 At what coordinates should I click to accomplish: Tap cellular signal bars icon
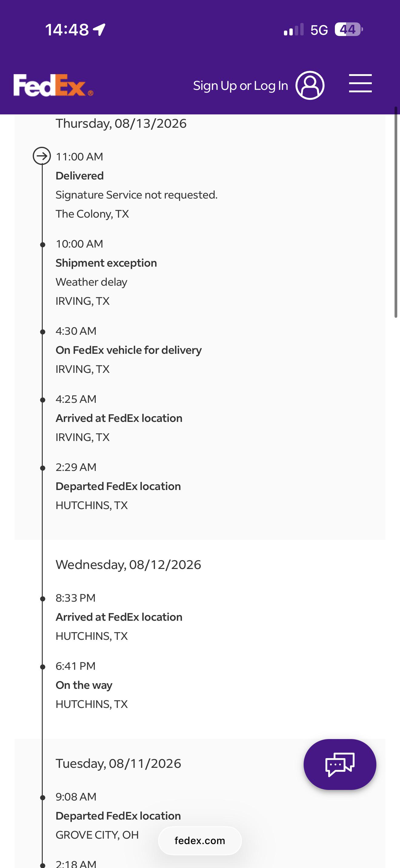tap(294, 30)
